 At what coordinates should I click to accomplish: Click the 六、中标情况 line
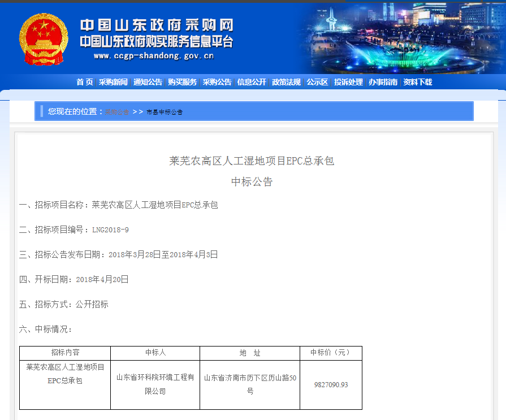coord(45,329)
